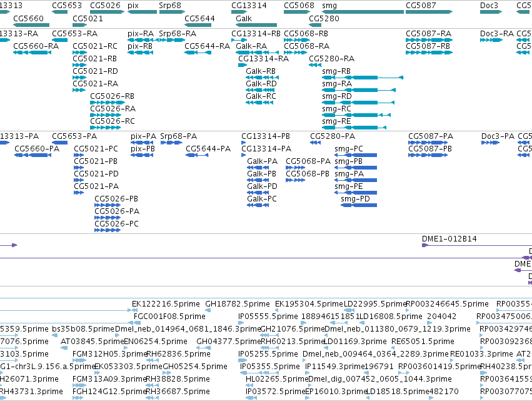Select the CG5660 gene bar
The width and height of the screenshot is (532, 401).
coord(31,25)
